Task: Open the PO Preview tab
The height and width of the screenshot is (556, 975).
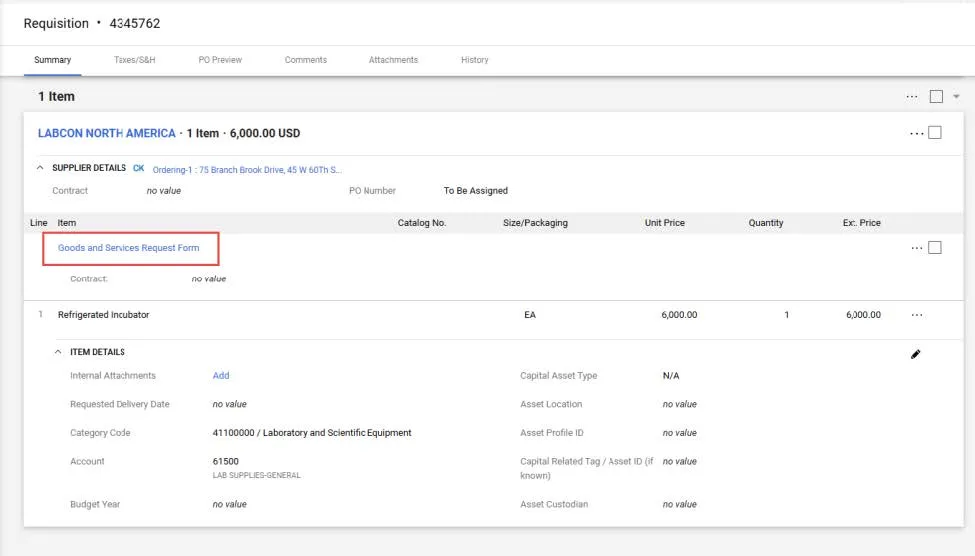Action: (220, 60)
